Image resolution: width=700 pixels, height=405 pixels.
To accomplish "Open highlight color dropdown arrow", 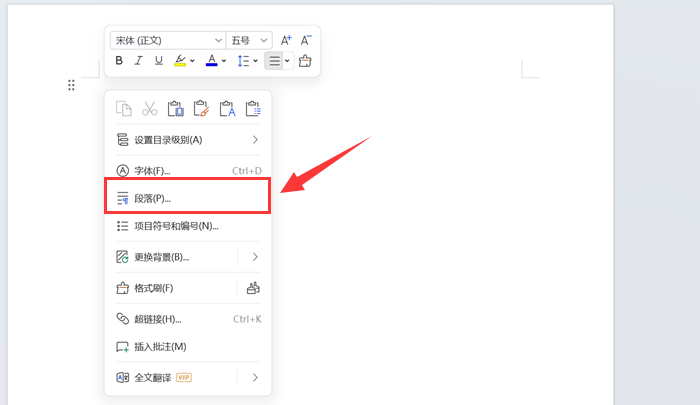I will click(x=192, y=61).
